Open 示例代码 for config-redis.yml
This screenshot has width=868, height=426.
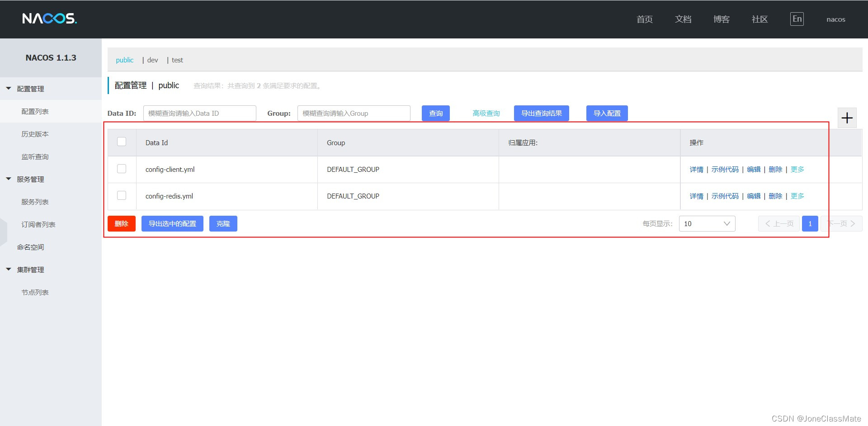(725, 196)
